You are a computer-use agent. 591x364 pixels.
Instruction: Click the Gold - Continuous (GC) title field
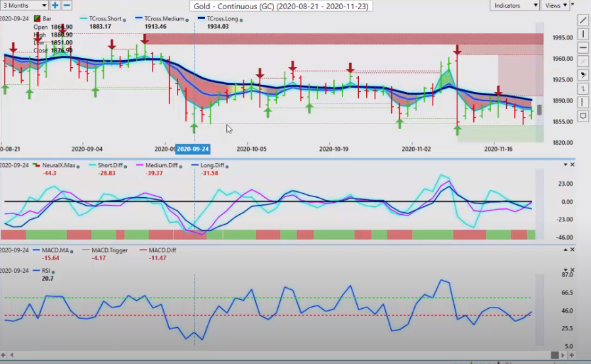[281, 6]
